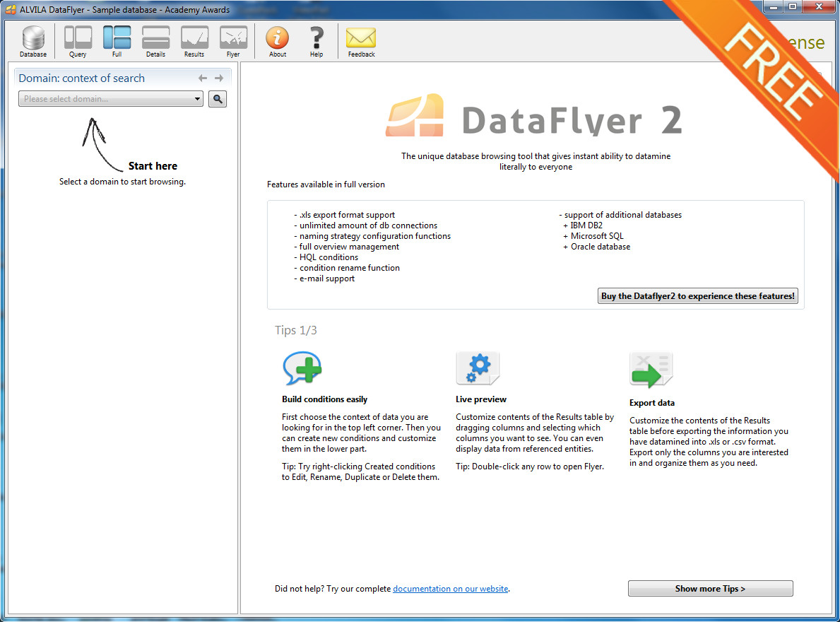Click the DataFlyer 2 logo
The image size is (840, 622).
(534, 117)
